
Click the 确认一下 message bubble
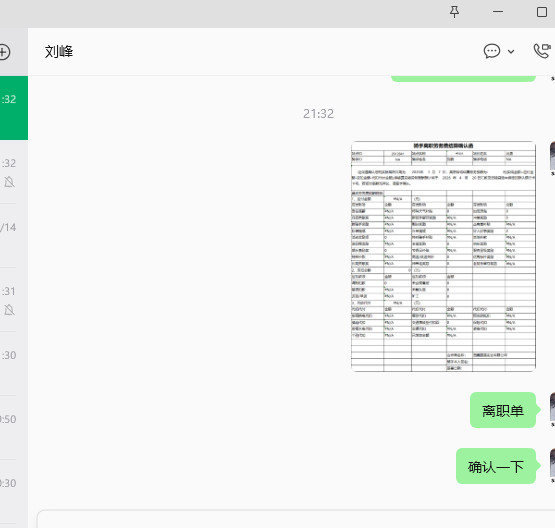(496, 466)
